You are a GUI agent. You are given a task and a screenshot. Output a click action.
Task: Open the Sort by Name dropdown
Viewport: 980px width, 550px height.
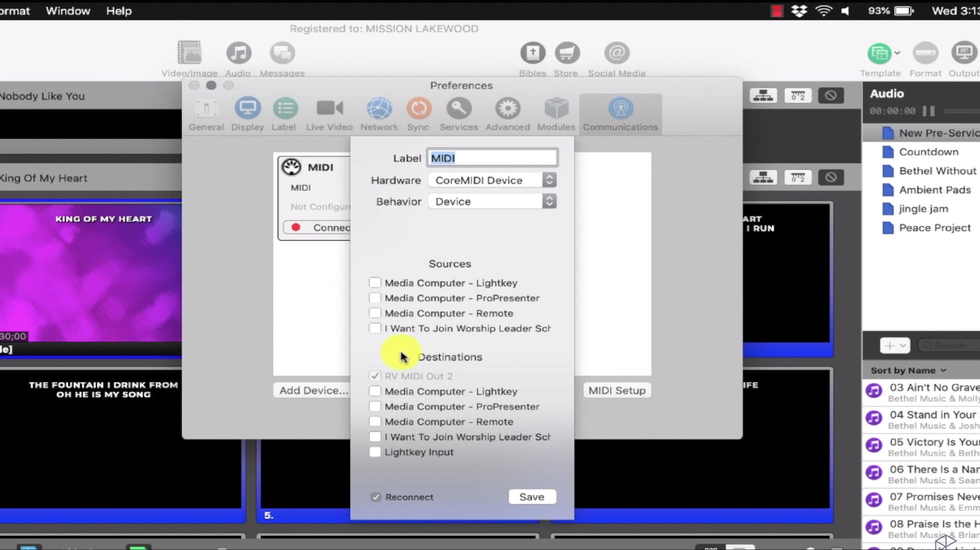pyautogui.click(x=908, y=370)
